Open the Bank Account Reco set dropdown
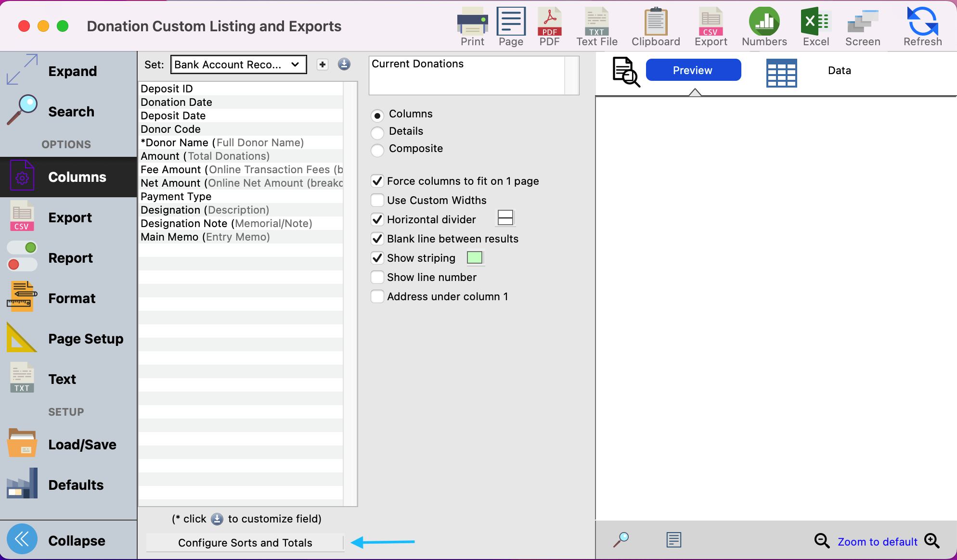The height and width of the screenshot is (560, 957). (238, 64)
